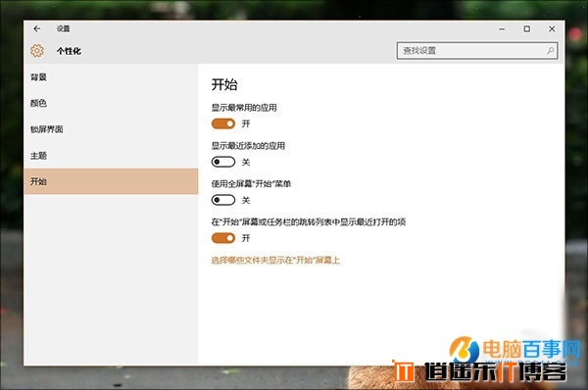Click the 设置 window title text

(x=63, y=28)
